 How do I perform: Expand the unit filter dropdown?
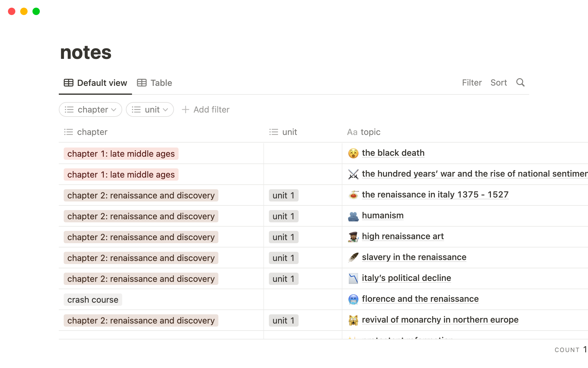(150, 109)
